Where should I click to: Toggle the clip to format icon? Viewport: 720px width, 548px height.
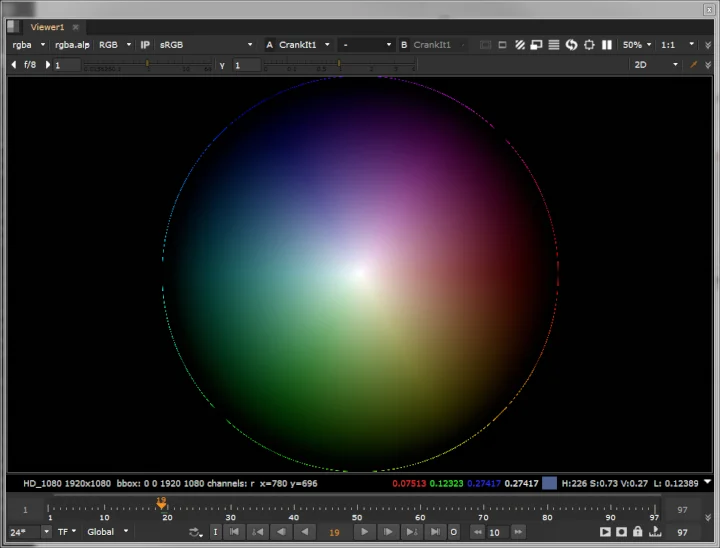click(x=485, y=45)
